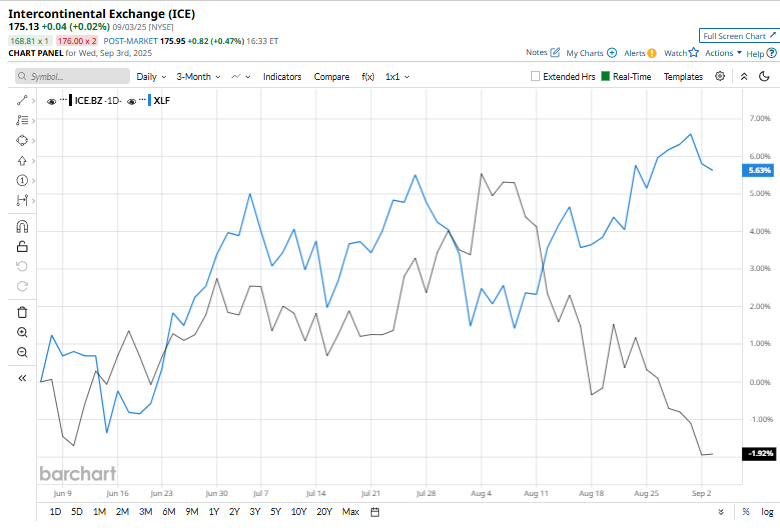Toggle log scale mode
780x528 pixels.
coord(767,512)
